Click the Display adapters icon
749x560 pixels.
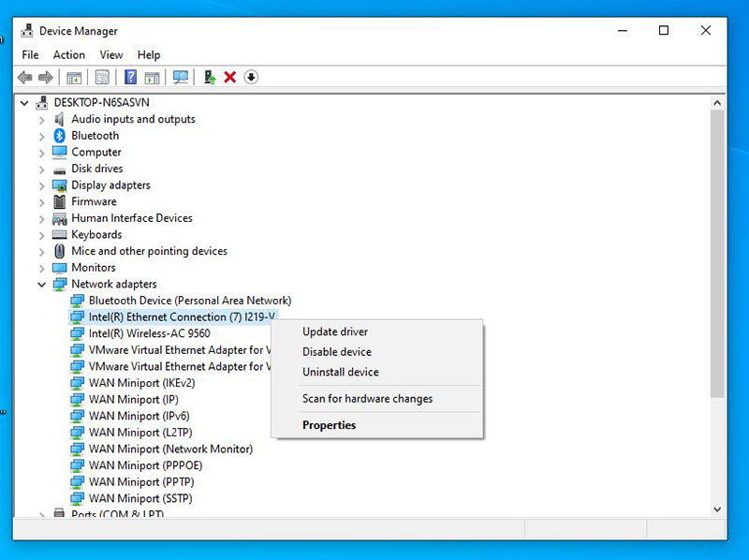click(59, 185)
